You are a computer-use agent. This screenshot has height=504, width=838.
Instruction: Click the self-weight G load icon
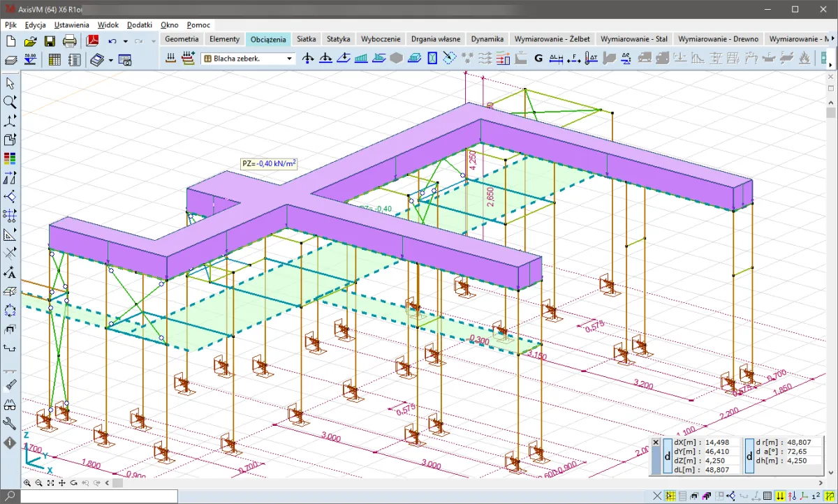[538, 59]
